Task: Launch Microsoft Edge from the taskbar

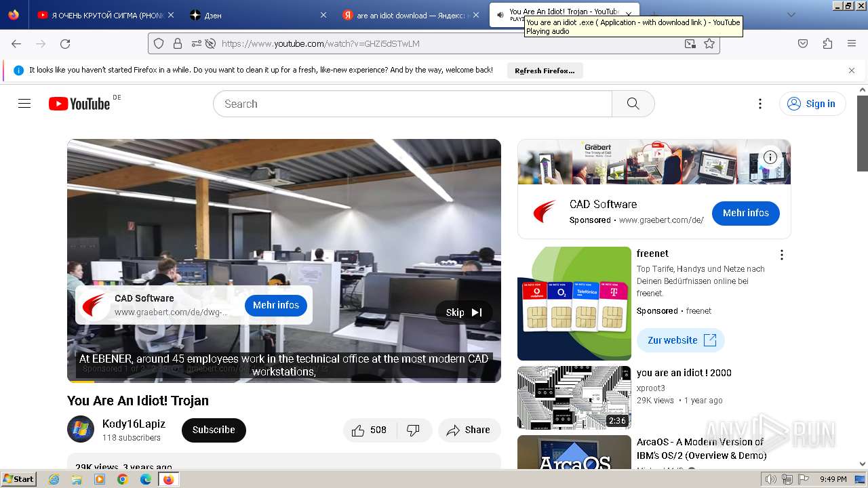Action: pos(145,479)
